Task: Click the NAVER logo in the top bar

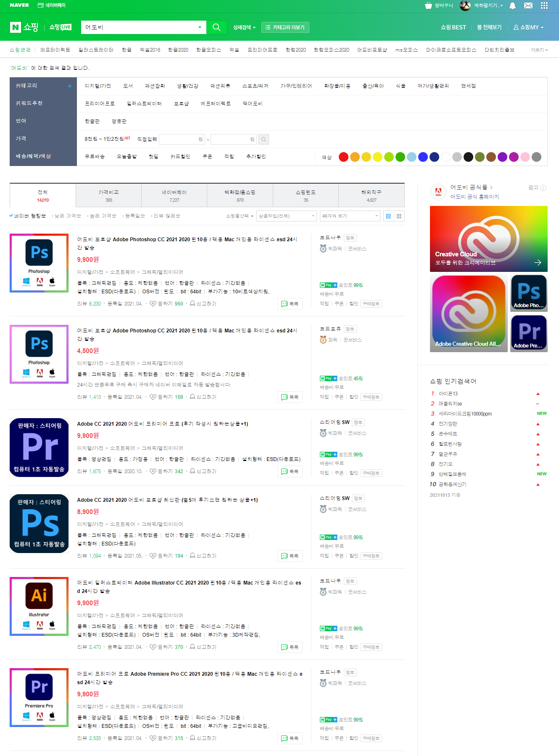Action: [19, 5]
